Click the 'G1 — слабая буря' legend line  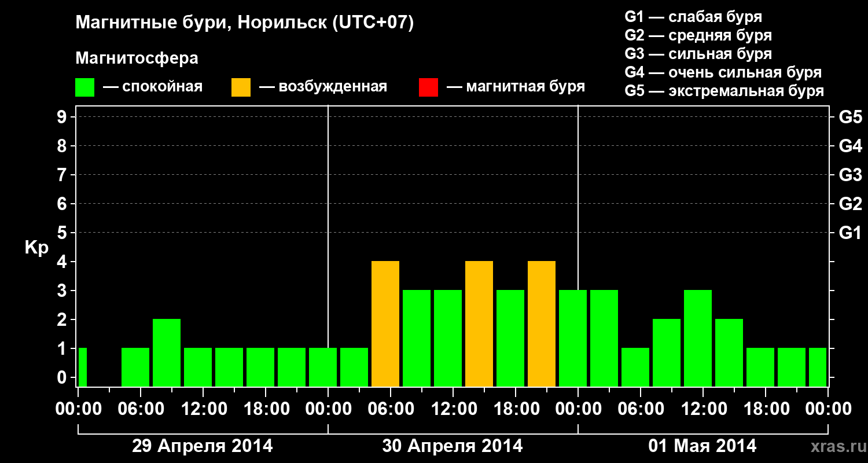pyautogui.click(x=693, y=17)
